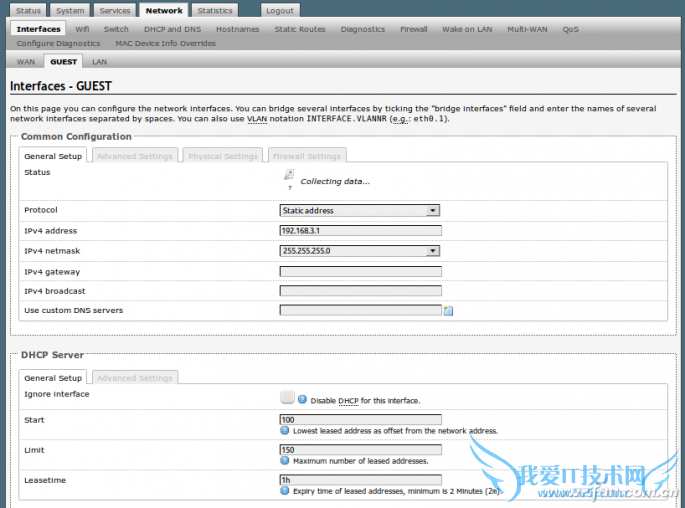
Task: Click help icon beside Disable DHCP
Action: coord(302,399)
